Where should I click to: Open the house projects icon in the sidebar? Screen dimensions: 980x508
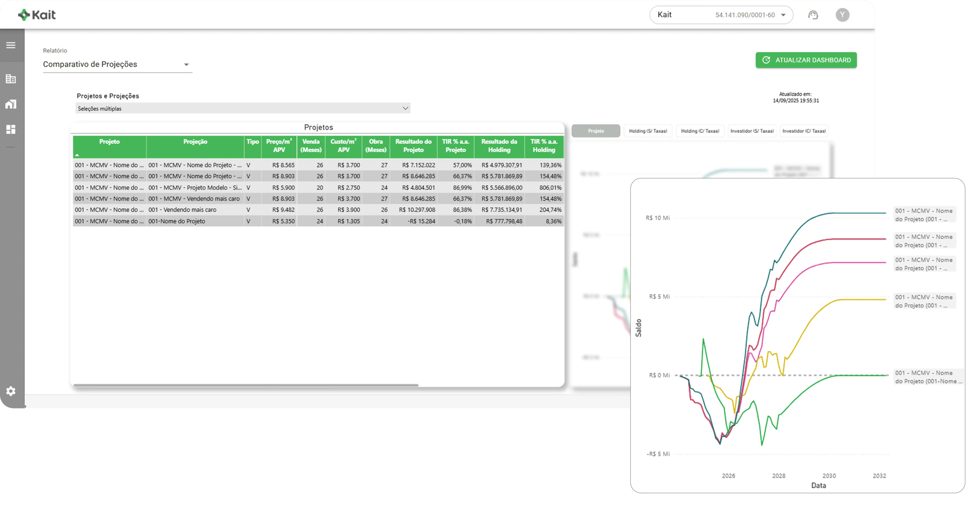point(11,104)
